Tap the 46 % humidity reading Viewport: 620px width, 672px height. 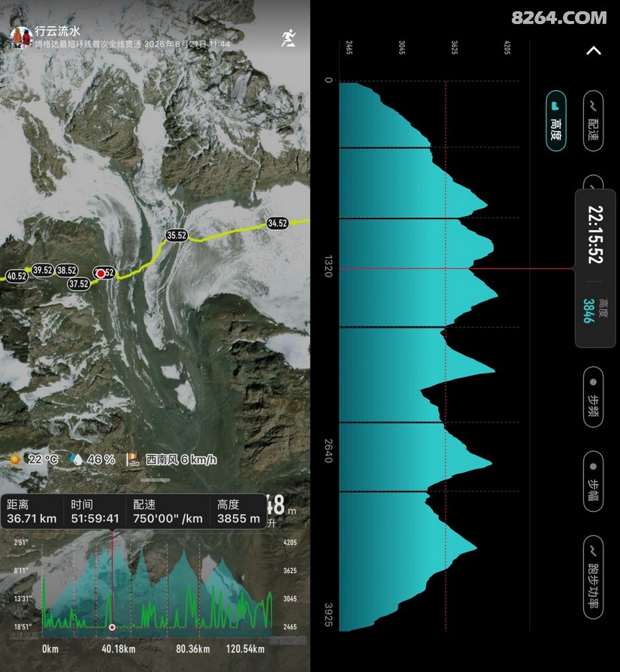(101, 459)
